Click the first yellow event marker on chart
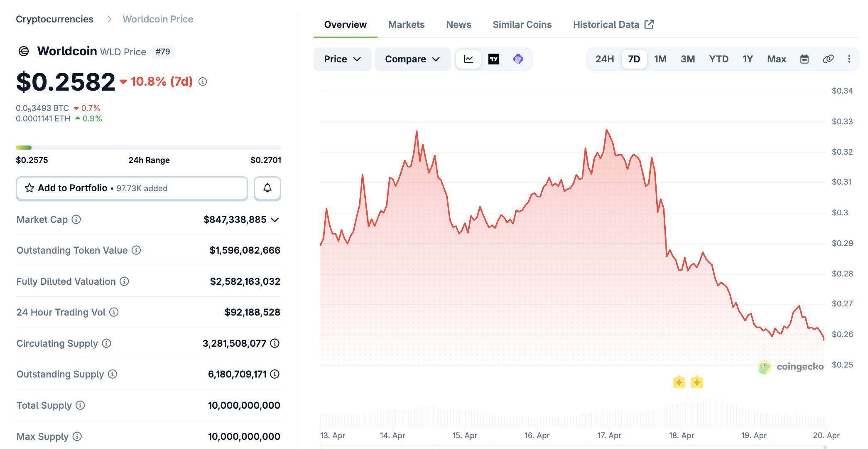This screenshot has width=868, height=449. pyautogui.click(x=679, y=382)
